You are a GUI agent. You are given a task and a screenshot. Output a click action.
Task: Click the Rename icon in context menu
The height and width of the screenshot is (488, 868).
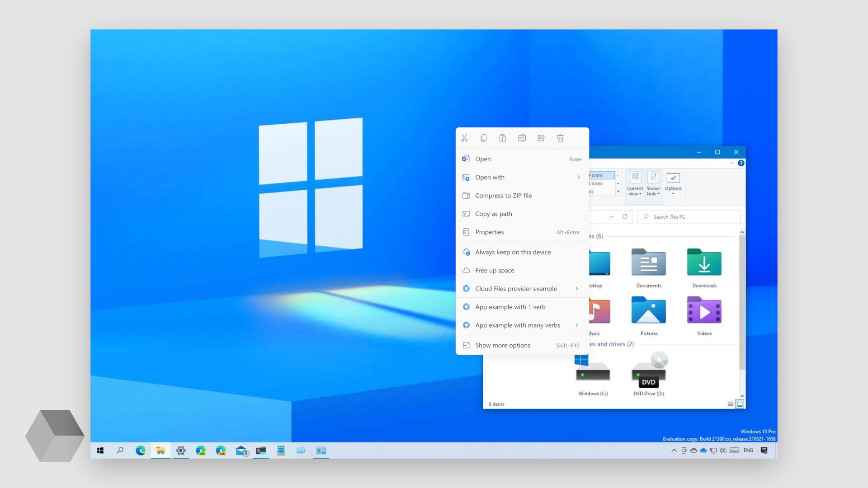522,138
